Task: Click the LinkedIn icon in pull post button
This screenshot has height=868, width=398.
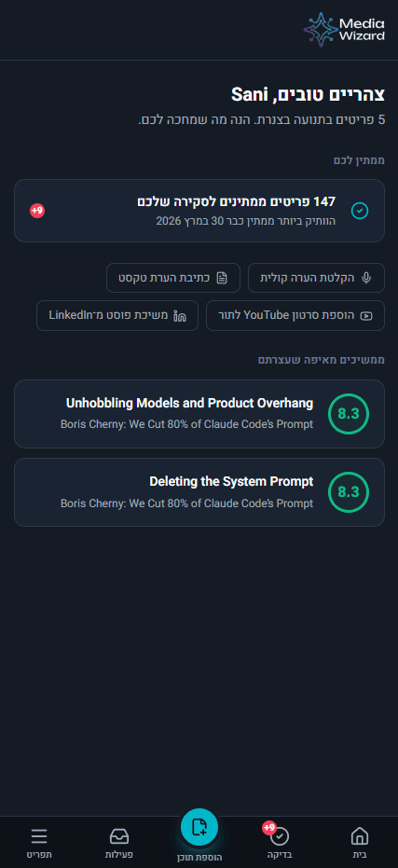Action: pos(180,315)
